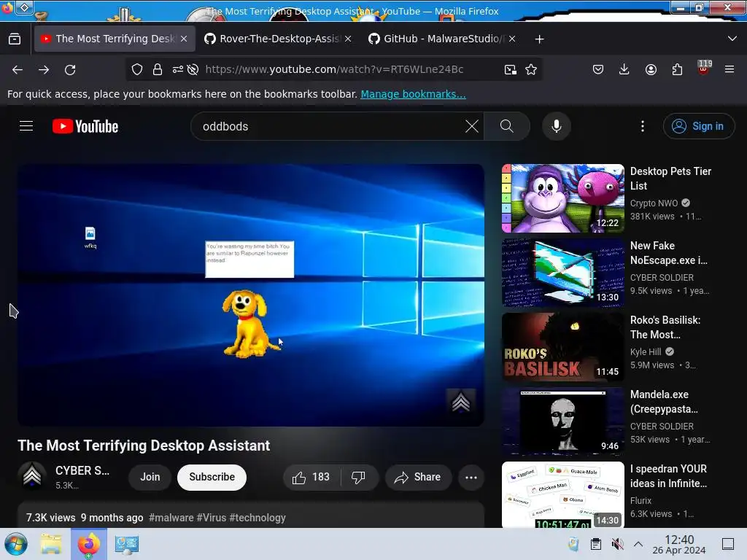Open a new browser tab
This screenshot has height=560, width=747.
[x=539, y=39]
